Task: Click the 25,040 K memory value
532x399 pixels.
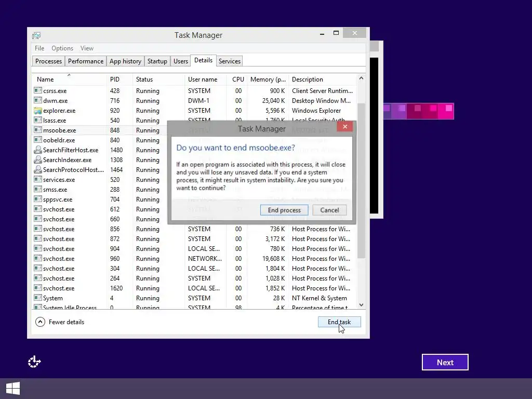Action: click(x=273, y=101)
